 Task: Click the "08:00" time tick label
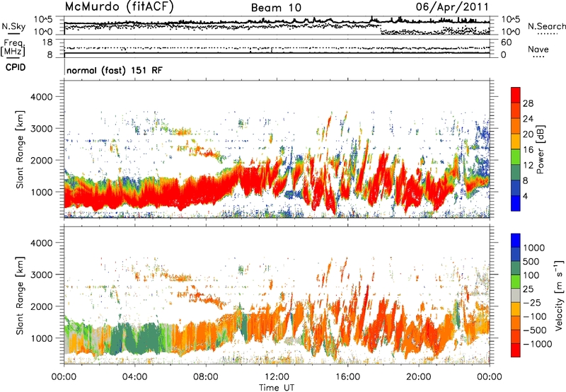pos(205,377)
